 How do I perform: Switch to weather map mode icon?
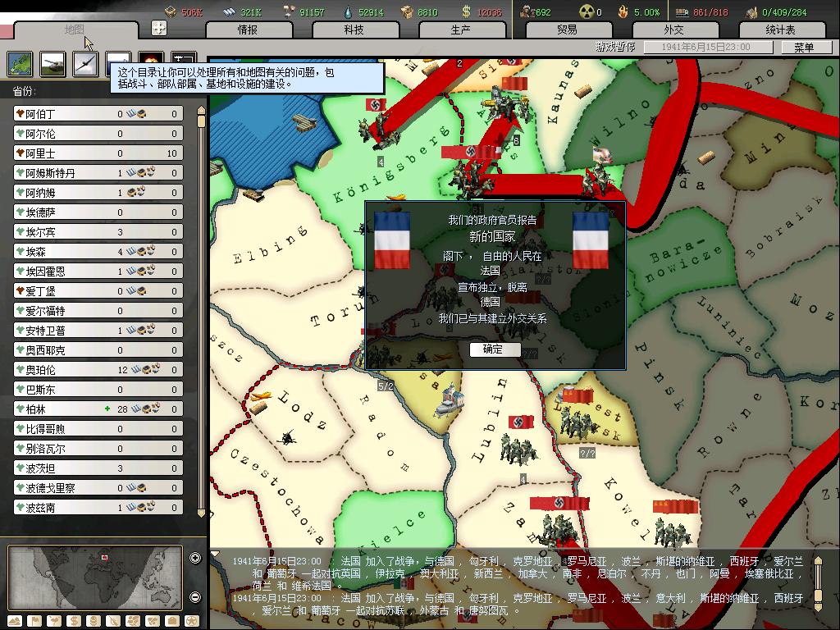click(54, 622)
